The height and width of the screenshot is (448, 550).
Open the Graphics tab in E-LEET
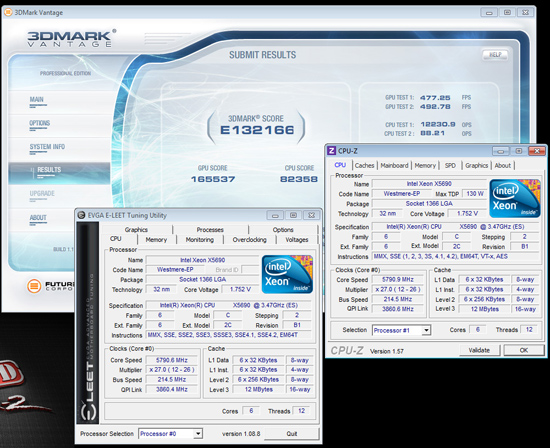[x=136, y=230]
